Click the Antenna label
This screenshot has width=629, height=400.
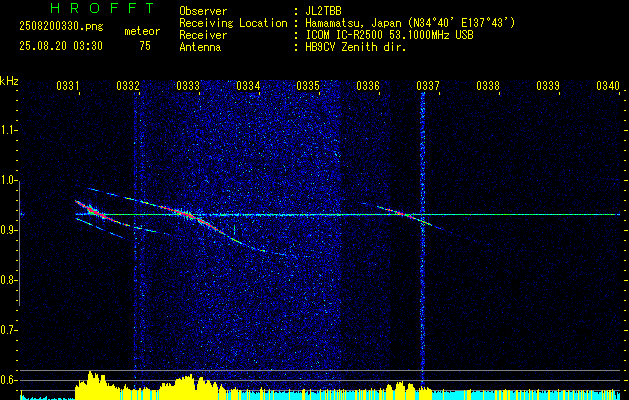click(x=200, y=47)
